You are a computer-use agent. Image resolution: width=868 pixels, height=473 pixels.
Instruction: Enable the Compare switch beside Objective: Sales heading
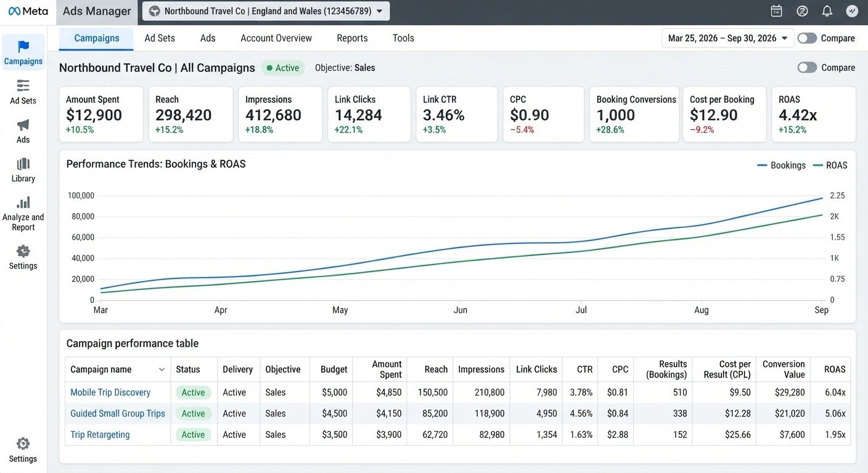807,68
